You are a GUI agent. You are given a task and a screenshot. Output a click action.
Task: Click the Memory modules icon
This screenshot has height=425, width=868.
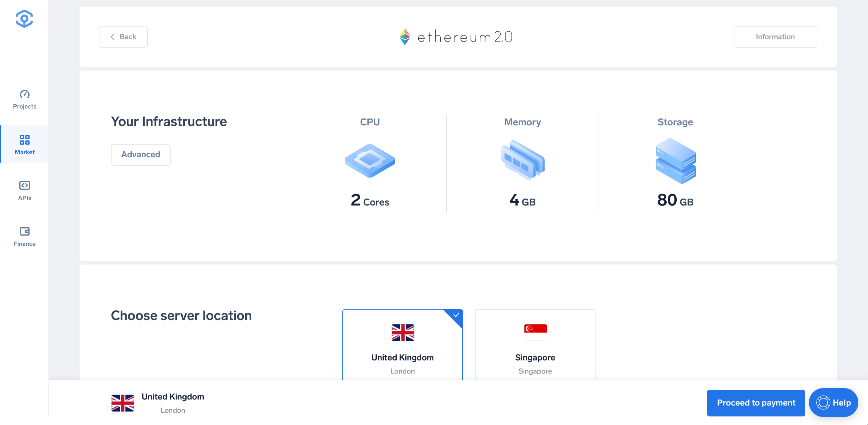tap(522, 161)
